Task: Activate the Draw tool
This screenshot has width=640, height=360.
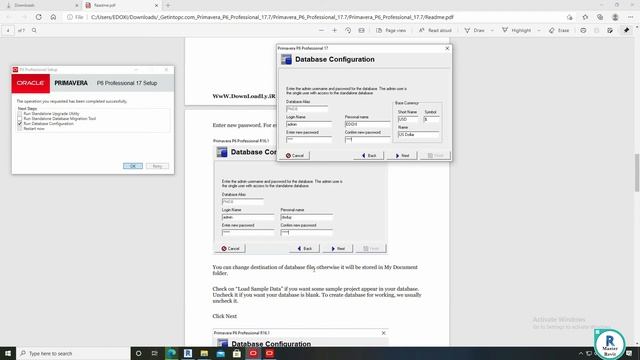Action: pyautogui.click(x=475, y=30)
